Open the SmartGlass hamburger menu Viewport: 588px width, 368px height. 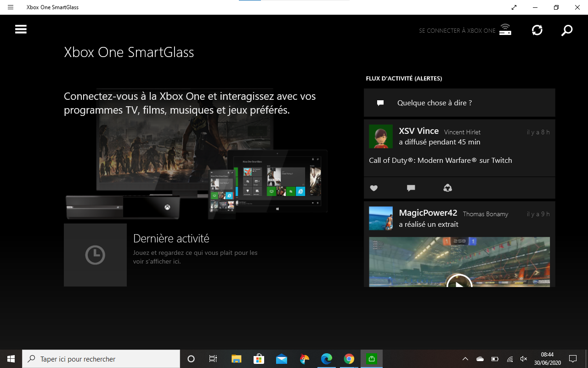tap(21, 29)
